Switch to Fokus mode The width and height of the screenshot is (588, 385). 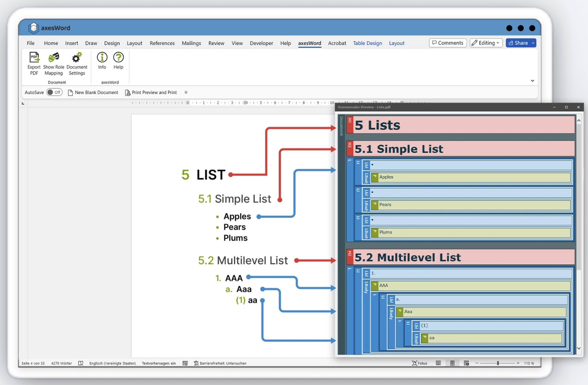[420, 363]
